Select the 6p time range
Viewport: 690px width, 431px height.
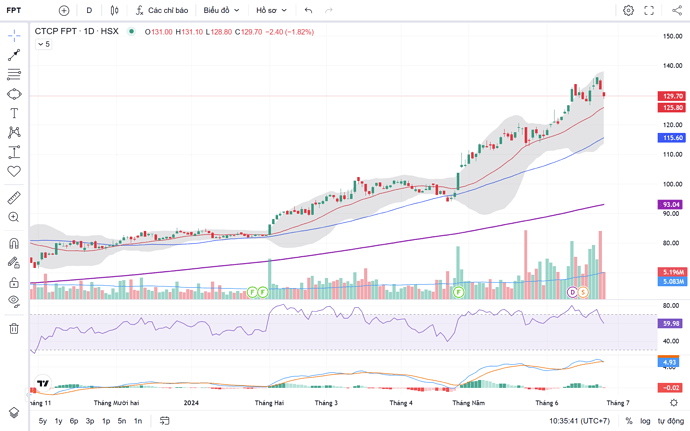click(x=74, y=421)
